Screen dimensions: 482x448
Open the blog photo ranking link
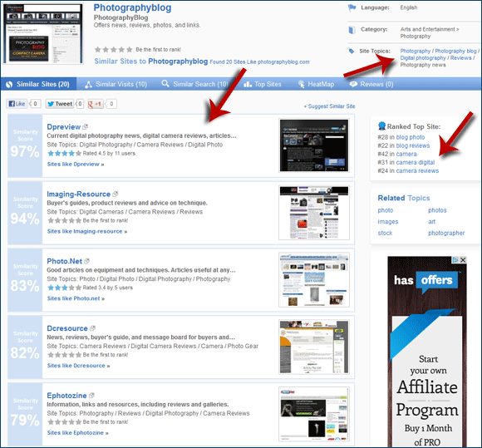point(410,137)
